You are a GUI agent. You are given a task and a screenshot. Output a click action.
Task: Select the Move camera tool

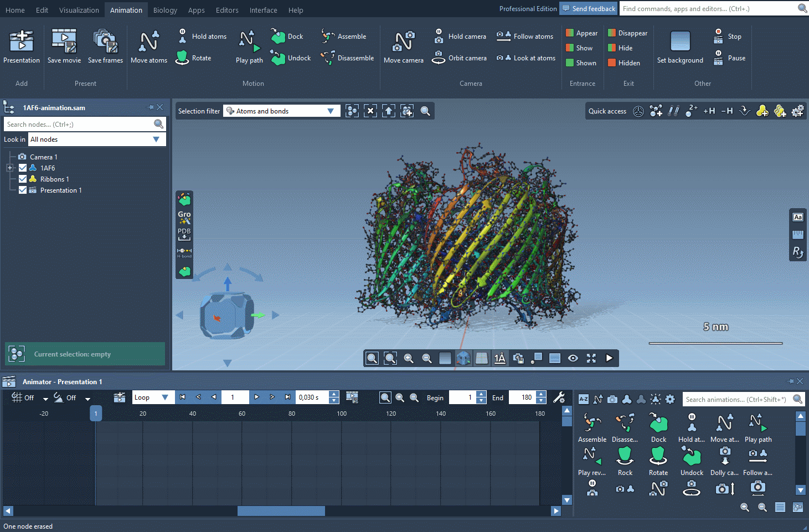pos(403,45)
